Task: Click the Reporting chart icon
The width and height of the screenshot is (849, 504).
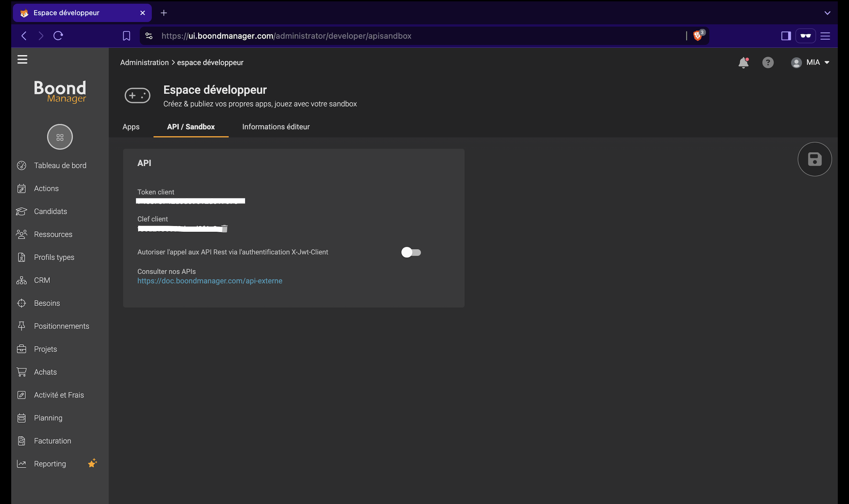Action: (x=22, y=464)
